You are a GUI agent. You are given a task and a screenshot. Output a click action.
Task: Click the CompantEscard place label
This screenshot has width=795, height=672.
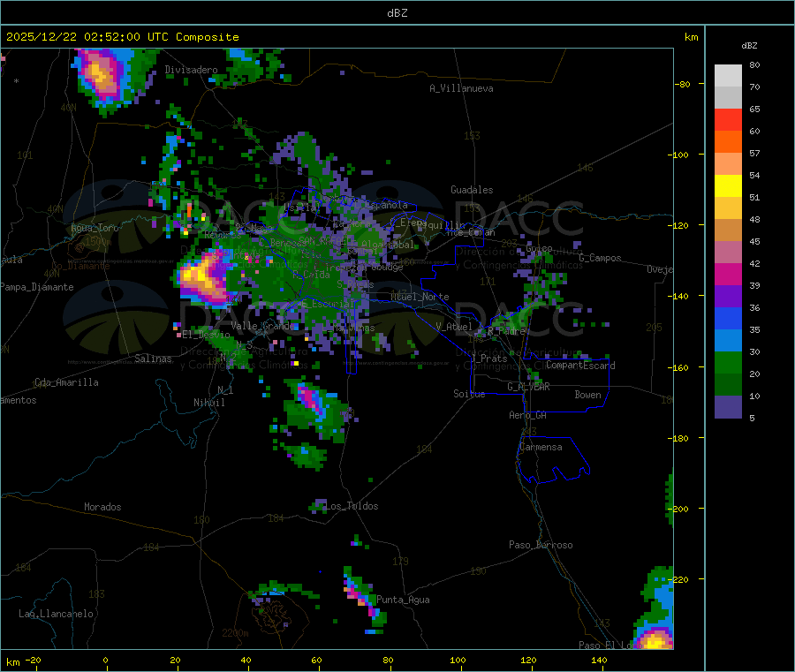tap(580, 366)
